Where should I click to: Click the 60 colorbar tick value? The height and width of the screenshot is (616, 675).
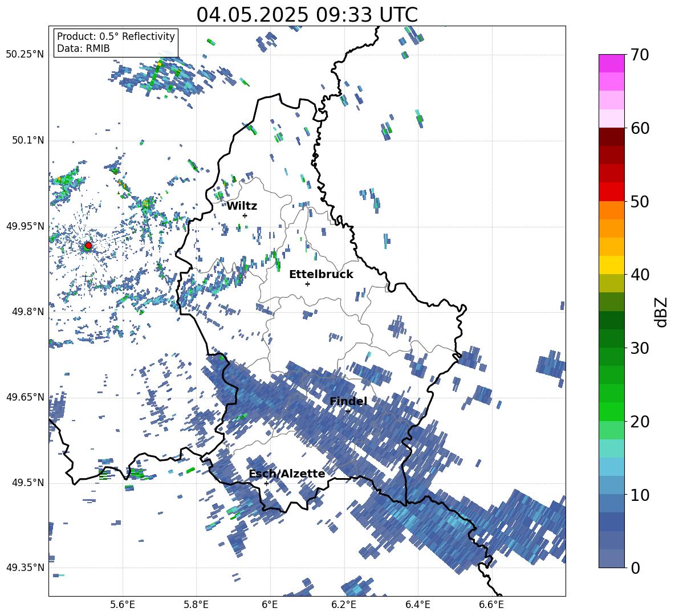coord(639,128)
